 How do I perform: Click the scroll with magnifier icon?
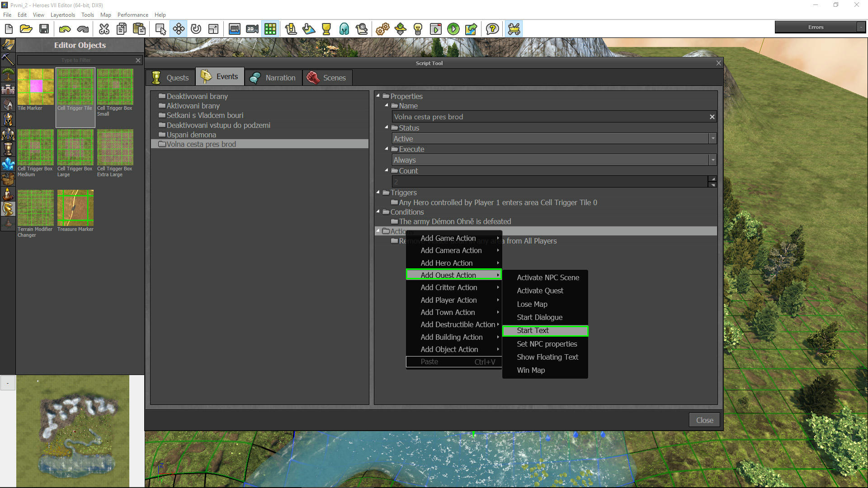362,29
